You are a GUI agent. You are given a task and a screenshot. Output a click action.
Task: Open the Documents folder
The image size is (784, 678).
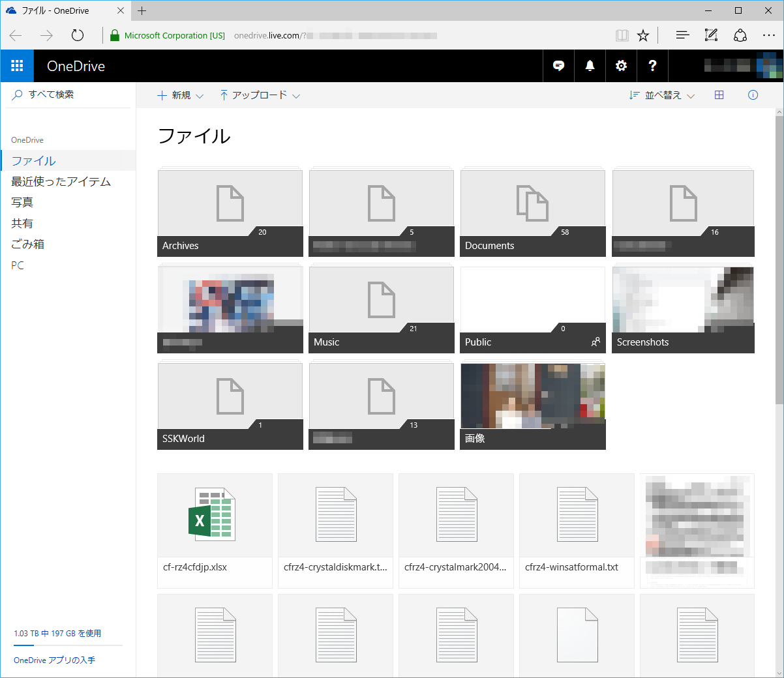coord(533,213)
